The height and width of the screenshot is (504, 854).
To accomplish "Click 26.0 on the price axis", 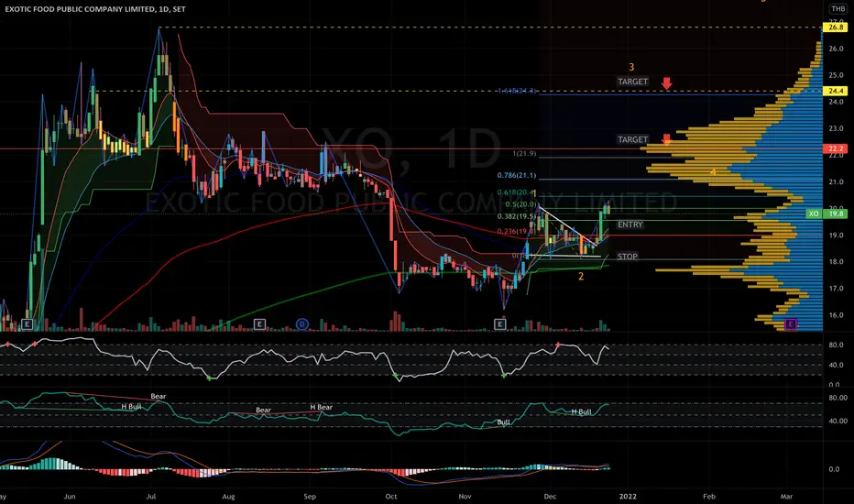I will click(836, 49).
